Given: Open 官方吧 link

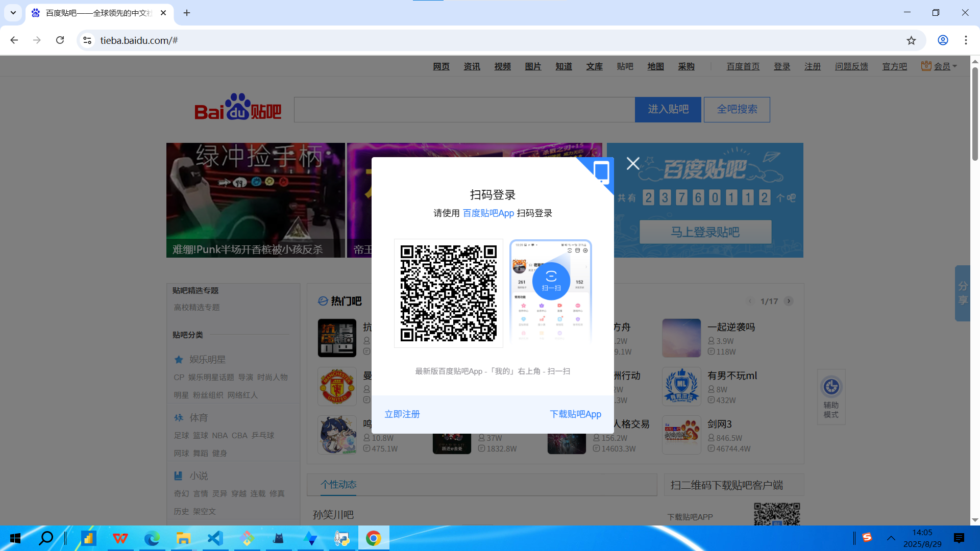Looking at the screenshot, I should tap(895, 66).
